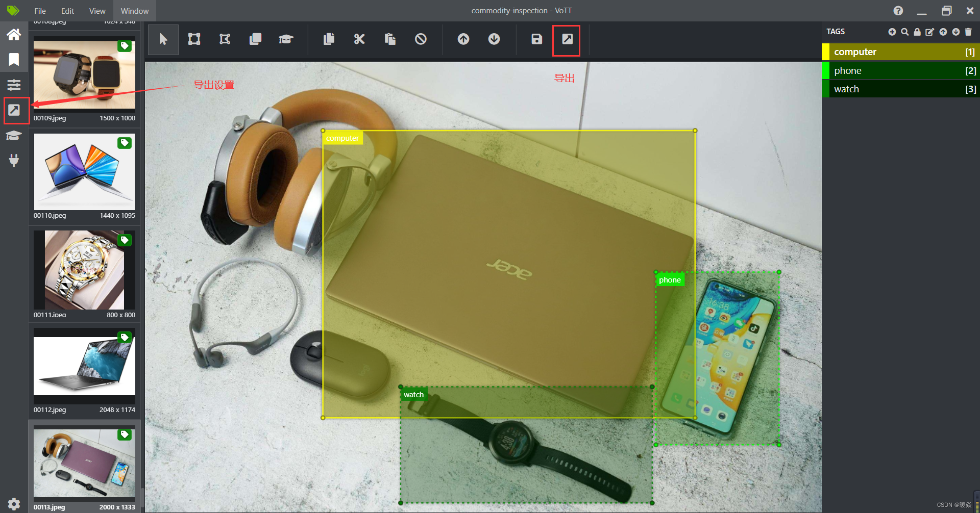Image resolution: width=980 pixels, height=513 pixels.
Task: Add a new tag with the plus icon
Action: click(x=892, y=32)
